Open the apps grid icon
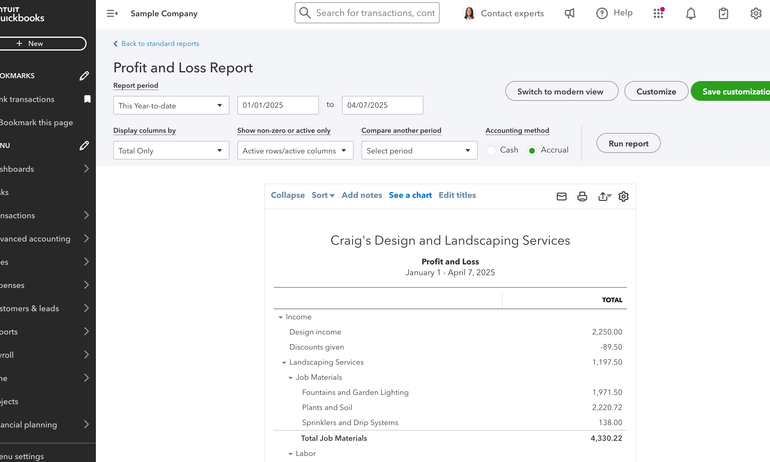 (658, 14)
